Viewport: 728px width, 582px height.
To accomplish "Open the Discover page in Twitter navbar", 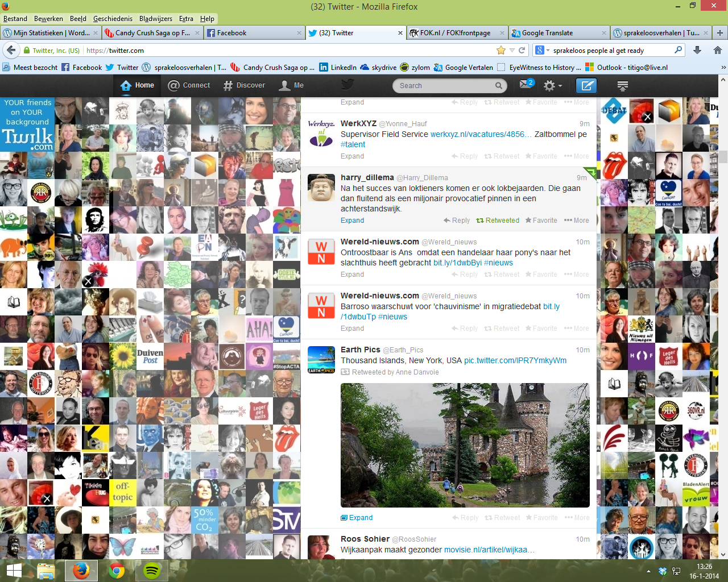I will tap(245, 85).
